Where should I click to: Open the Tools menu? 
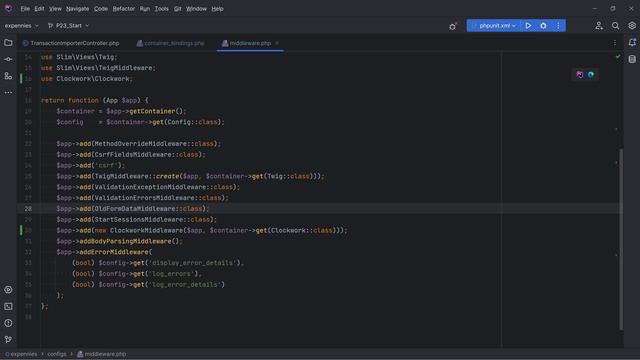[x=162, y=9]
